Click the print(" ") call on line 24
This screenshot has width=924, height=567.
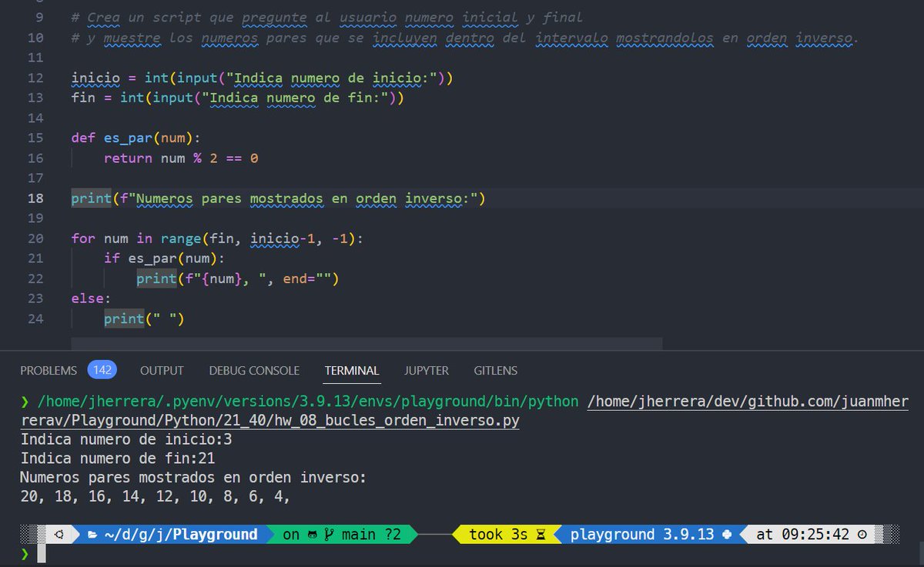(144, 319)
